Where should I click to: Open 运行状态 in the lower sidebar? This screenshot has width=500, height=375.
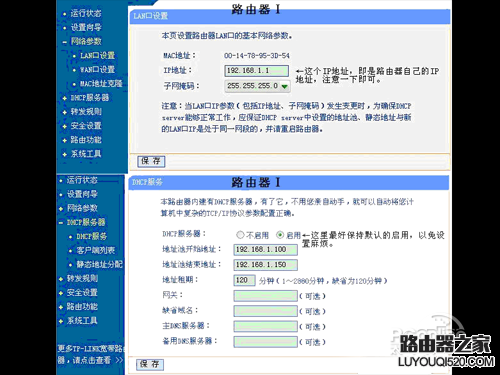point(82,180)
